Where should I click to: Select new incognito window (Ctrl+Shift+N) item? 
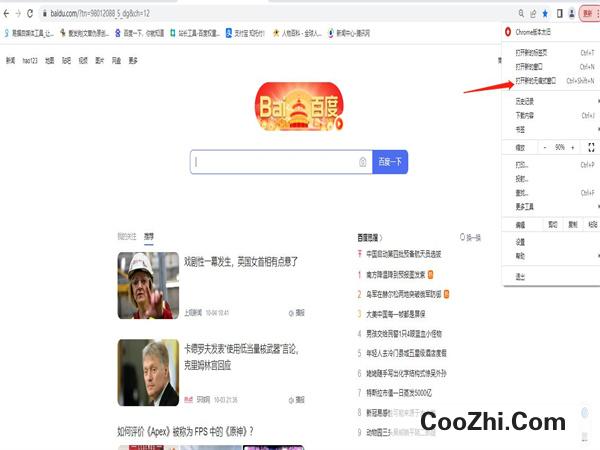click(x=551, y=81)
